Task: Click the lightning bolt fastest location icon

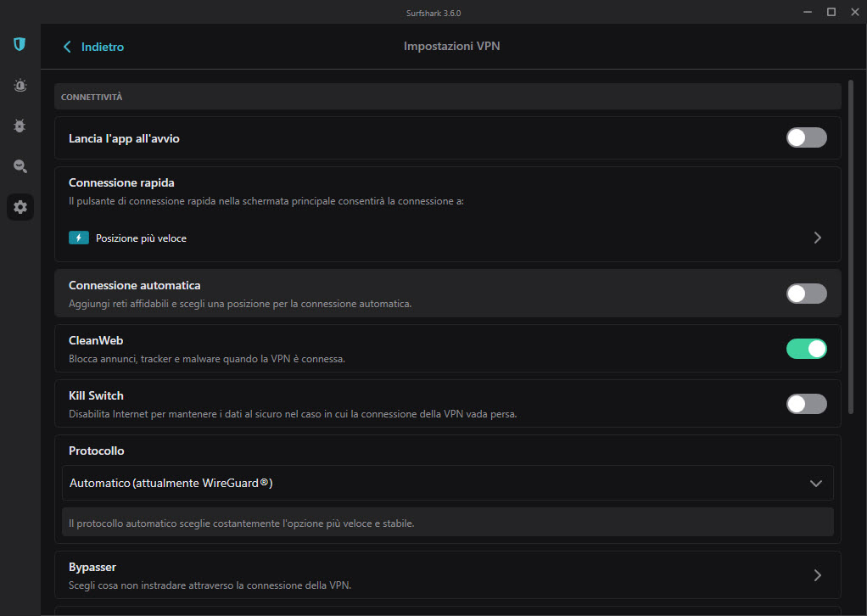Action: [79, 238]
